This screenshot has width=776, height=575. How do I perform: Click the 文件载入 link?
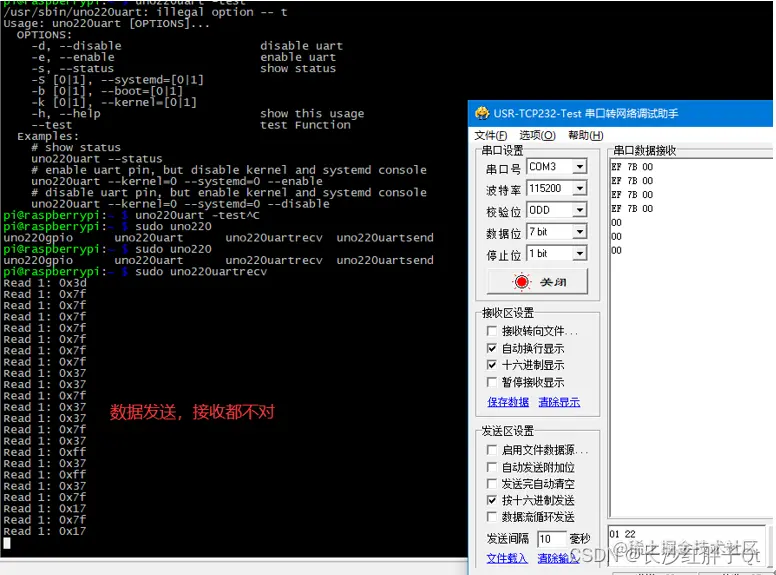pos(507,558)
